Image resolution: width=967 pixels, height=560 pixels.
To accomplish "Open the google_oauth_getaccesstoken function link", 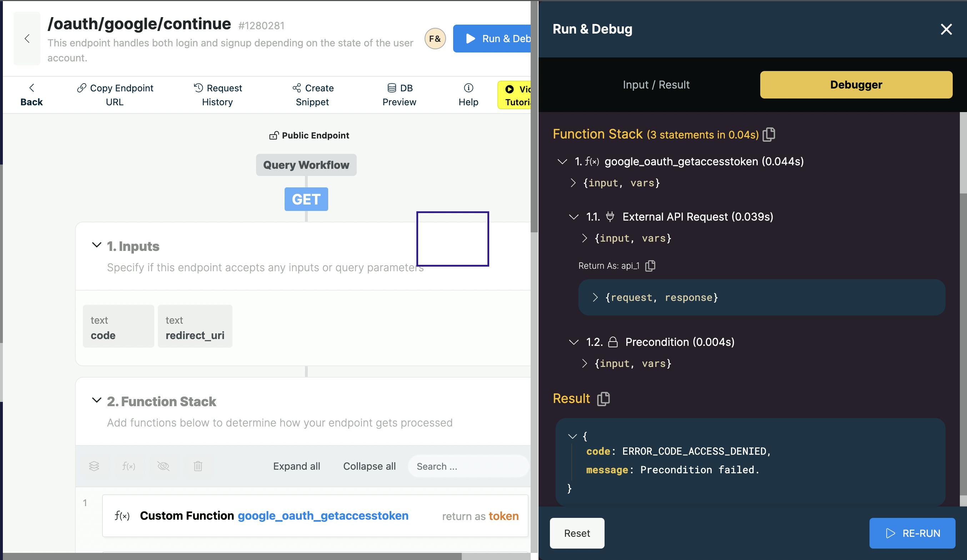I will 323,515.
